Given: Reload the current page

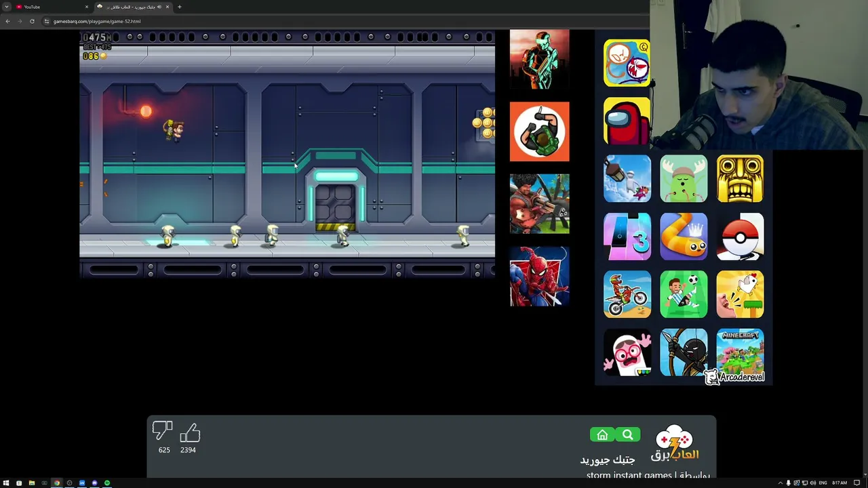Looking at the screenshot, I should point(32,21).
